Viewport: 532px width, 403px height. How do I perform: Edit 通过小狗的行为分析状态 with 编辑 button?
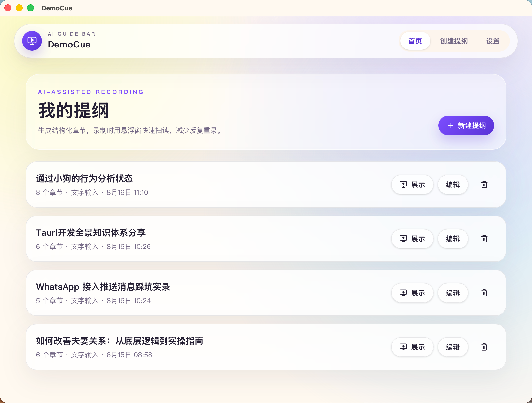453,185
